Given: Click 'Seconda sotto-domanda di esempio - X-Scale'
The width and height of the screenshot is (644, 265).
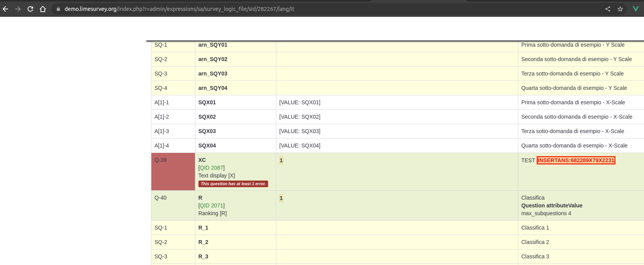Looking at the screenshot, I should 577,117.
